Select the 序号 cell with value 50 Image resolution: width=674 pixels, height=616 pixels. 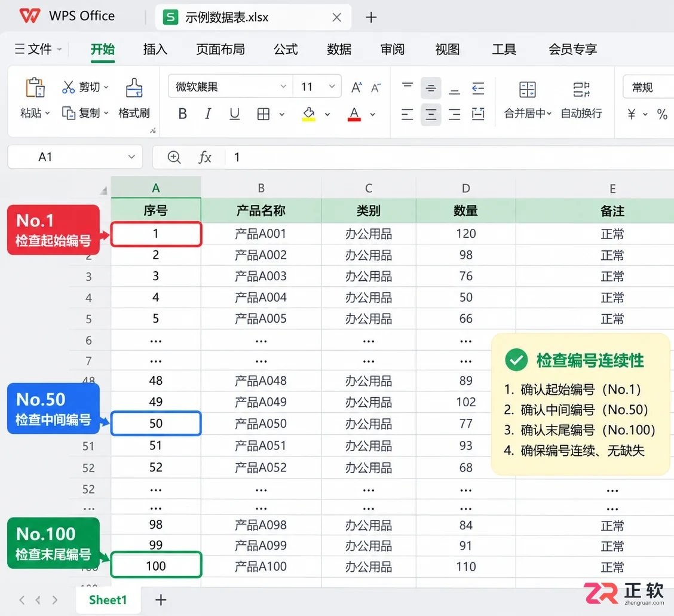(x=155, y=424)
